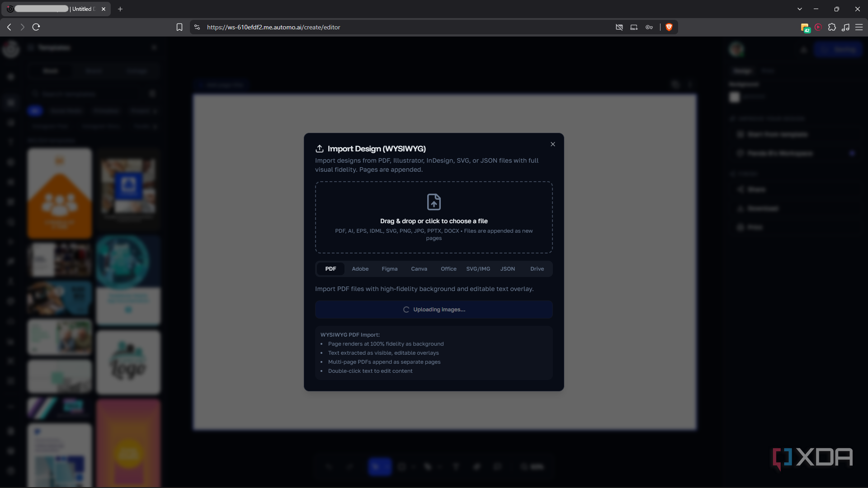Select the SVG/IMG import tab
This screenshot has width=868, height=488.
[478, 269]
